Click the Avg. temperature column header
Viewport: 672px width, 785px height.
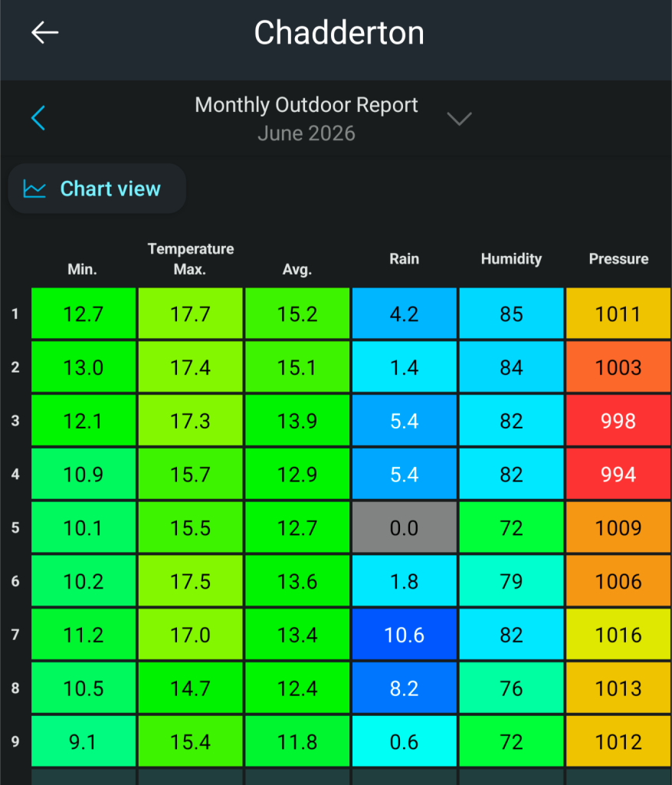(x=297, y=269)
